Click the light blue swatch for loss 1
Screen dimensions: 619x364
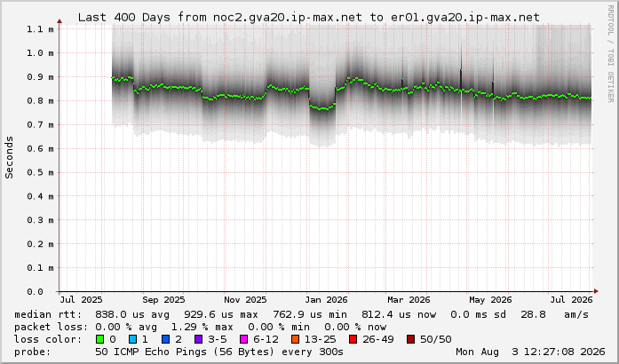click(x=132, y=339)
